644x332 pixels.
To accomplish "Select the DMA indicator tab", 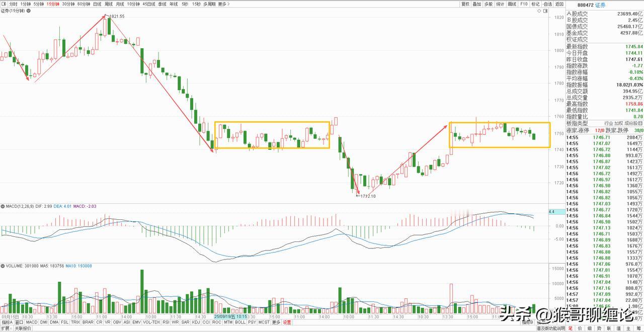I will point(54,322).
